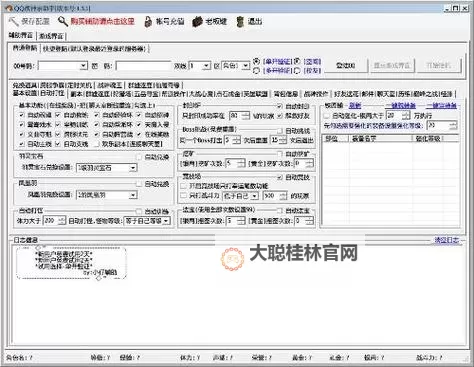474x367 pixels.
Task: Select the upper-right radio button beside 单开验证
Action: pos(297,61)
